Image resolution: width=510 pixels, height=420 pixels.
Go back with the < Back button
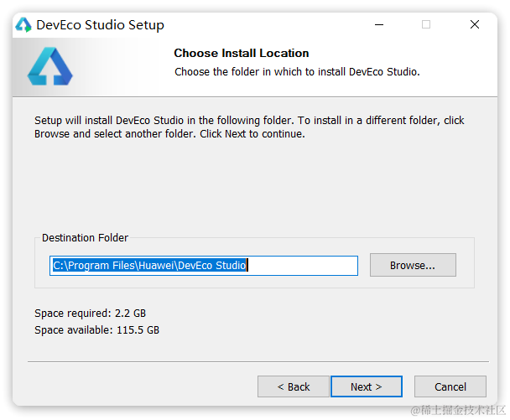click(x=294, y=386)
